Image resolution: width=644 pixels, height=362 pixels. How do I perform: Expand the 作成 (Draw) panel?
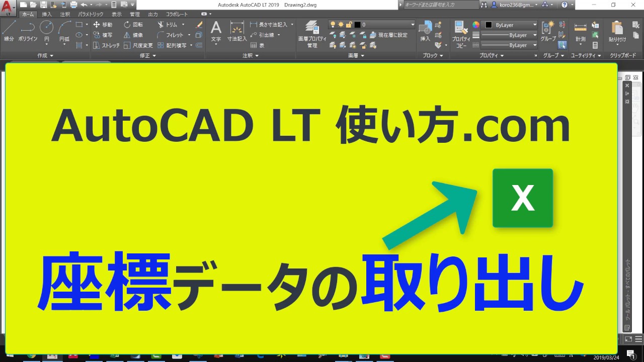[x=45, y=55]
